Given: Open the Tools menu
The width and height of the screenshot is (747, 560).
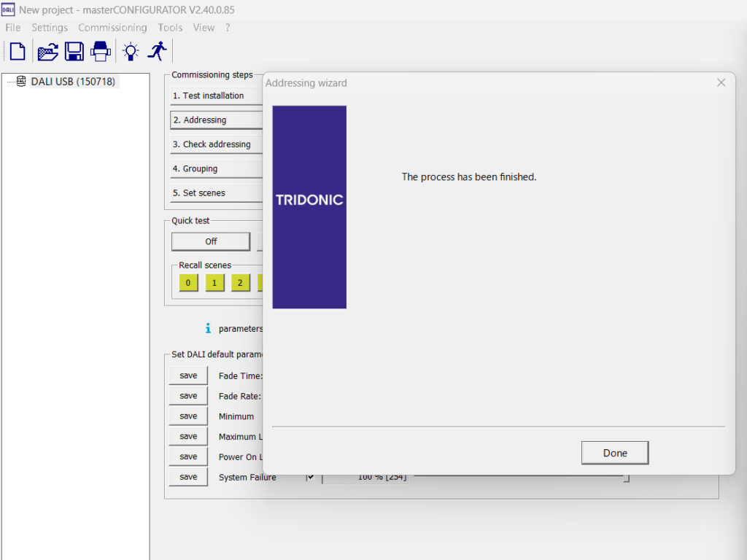Looking at the screenshot, I should [x=170, y=28].
